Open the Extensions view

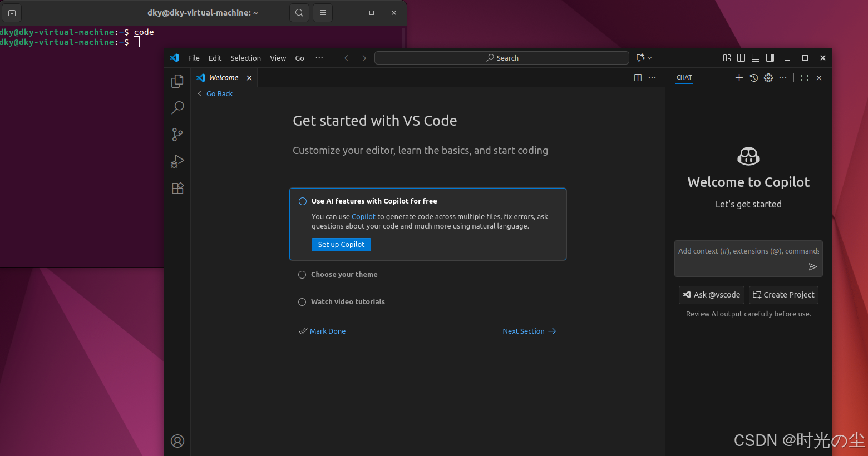coord(177,188)
